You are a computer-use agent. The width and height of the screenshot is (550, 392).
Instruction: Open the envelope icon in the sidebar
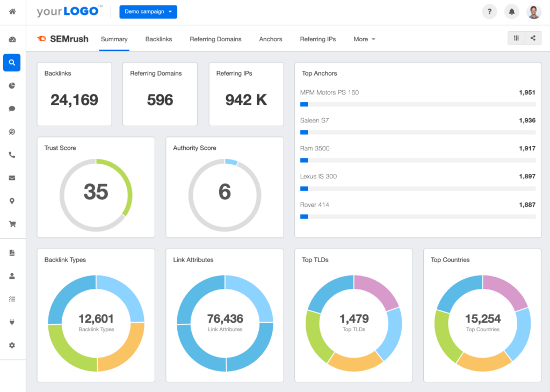[12, 178]
